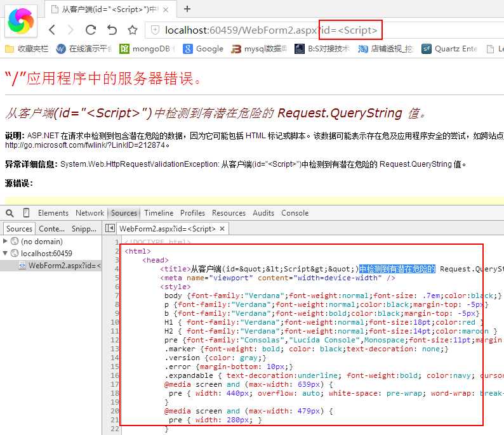Open the B:S对接技术 bookmark
The width and height of the screenshot is (504, 435).
pos(322,49)
